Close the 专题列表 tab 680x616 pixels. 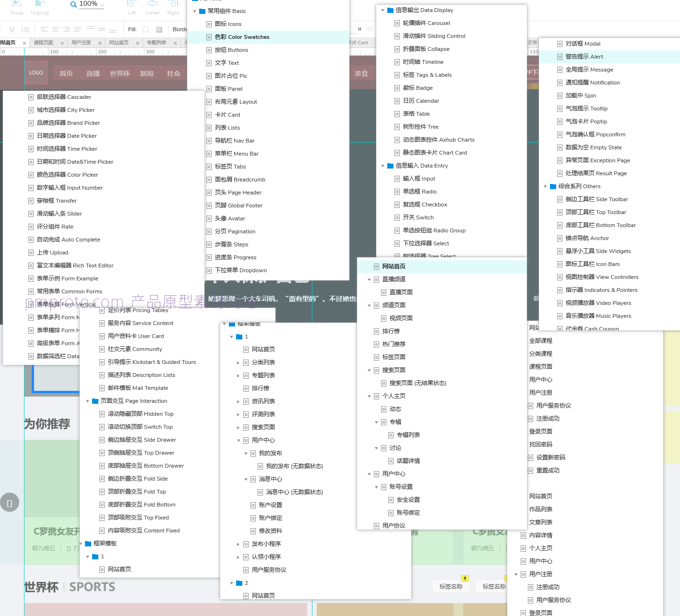(x=175, y=43)
